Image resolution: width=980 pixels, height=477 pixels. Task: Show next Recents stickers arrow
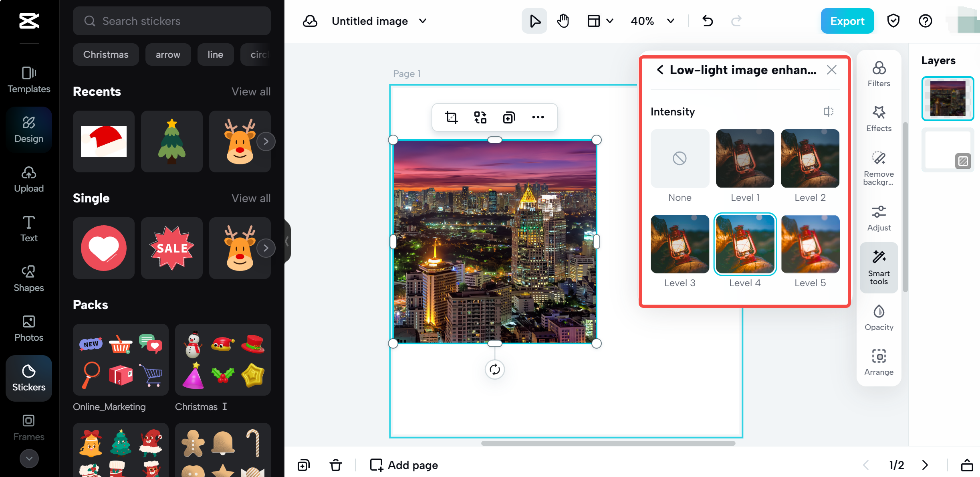266,141
